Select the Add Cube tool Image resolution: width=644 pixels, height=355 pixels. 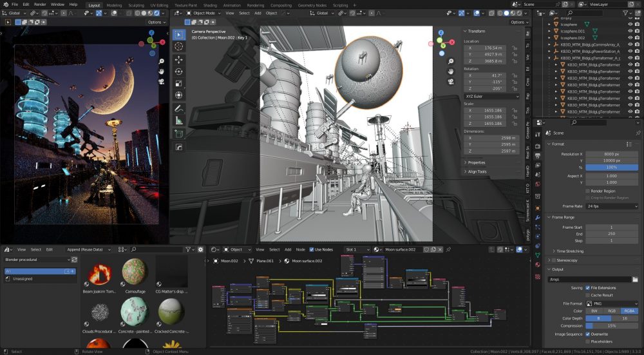click(178, 134)
